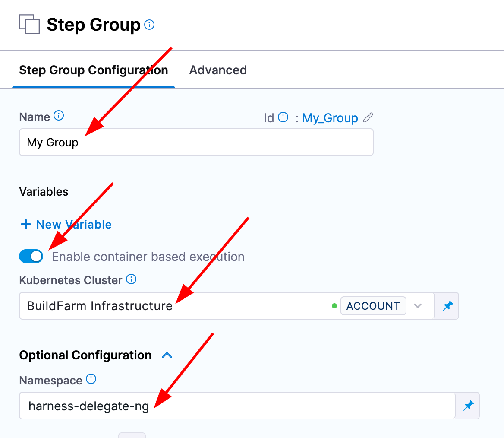504x438 pixels.
Task: Add a New Variable
Action: click(66, 225)
